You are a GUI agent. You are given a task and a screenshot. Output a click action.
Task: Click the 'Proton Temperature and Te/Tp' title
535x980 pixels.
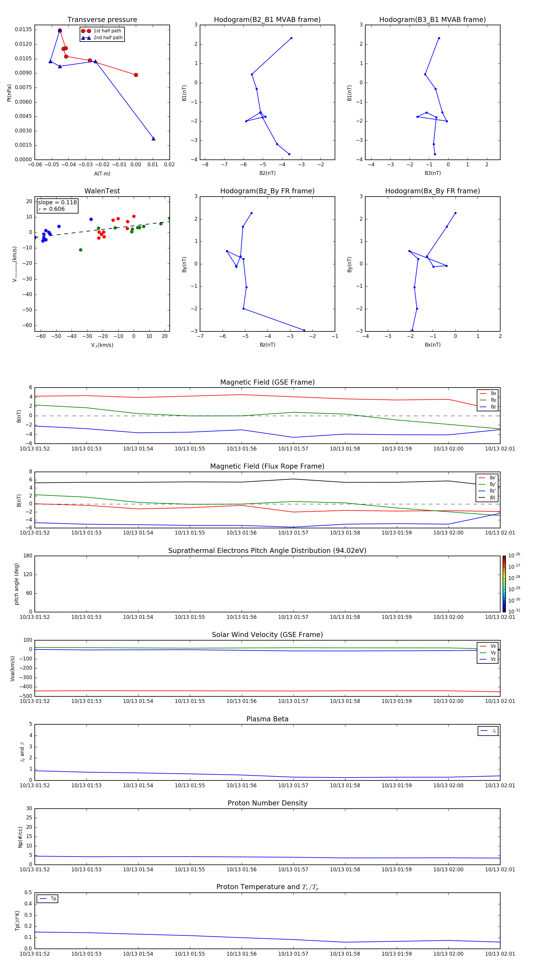pos(267,887)
